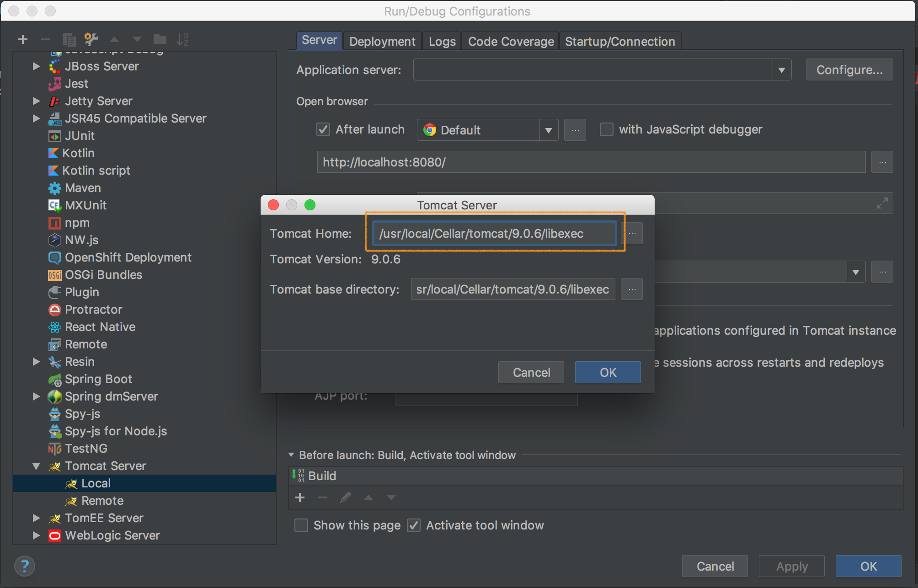
Task: Open Application server dropdown
Action: 782,70
